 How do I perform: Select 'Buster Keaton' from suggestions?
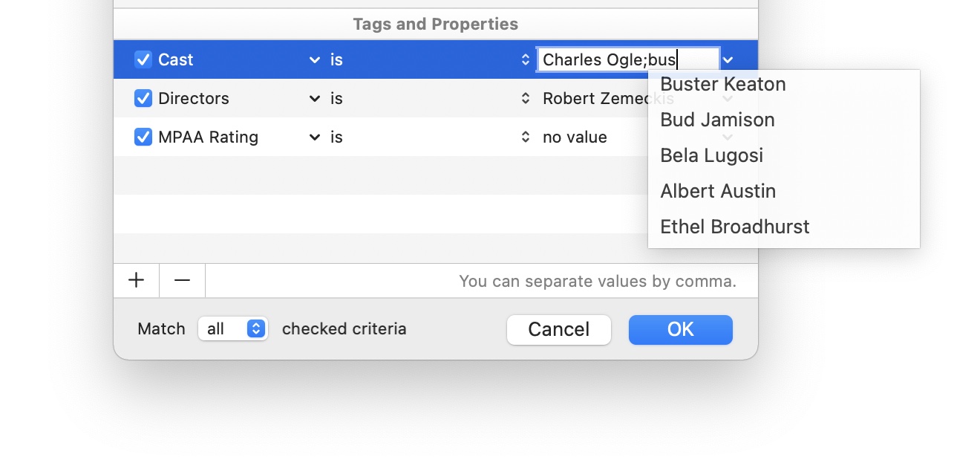point(722,84)
